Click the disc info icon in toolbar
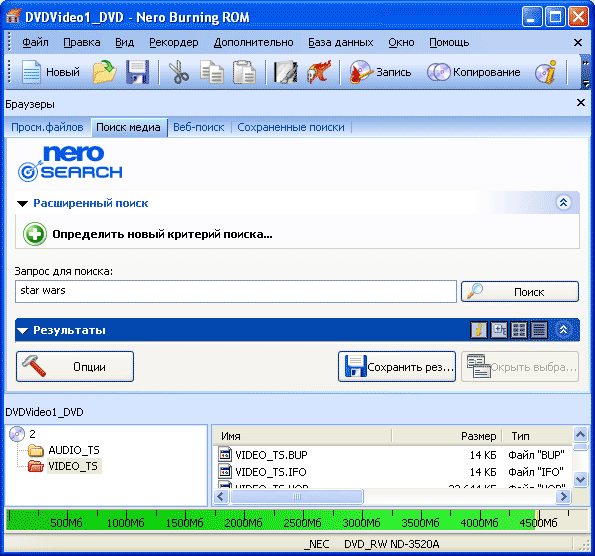595x556 pixels. coord(546,72)
